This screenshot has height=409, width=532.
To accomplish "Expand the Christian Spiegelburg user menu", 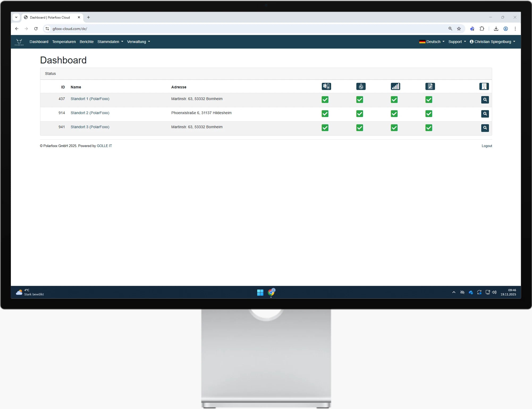I will point(492,42).
